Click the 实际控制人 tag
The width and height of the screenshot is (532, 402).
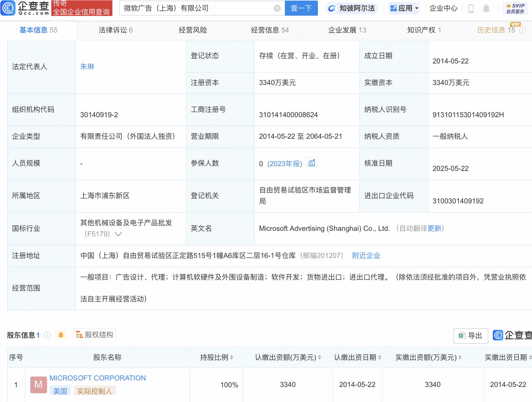(x=95, y=391)
